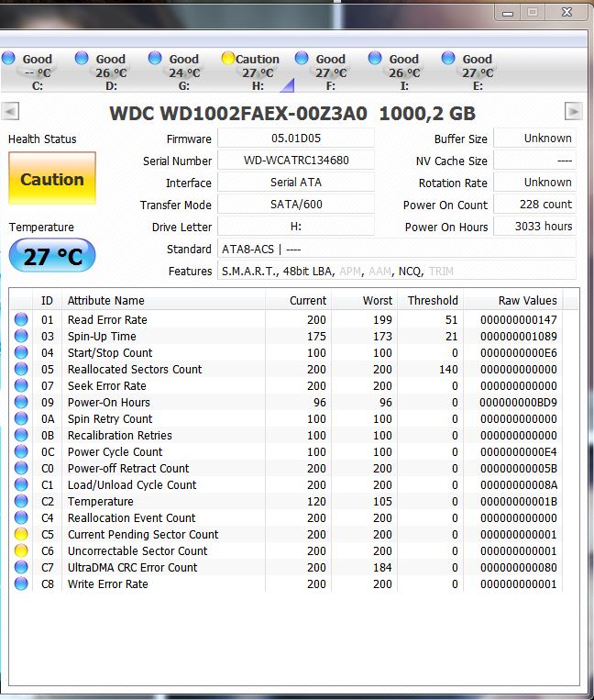Click the blue status orb for Read Error Rate

(x=21, y=319)
